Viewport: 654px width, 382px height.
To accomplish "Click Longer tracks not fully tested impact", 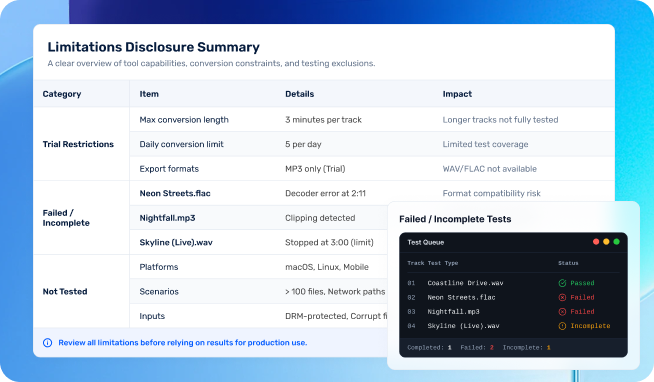I will point(500,120).
